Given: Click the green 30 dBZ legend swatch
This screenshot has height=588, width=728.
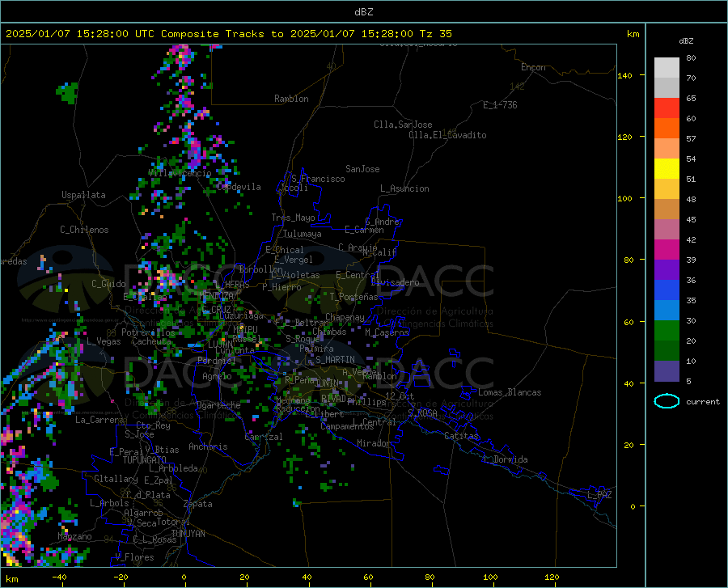Looking at the screenshot, I should pos(667,331).
